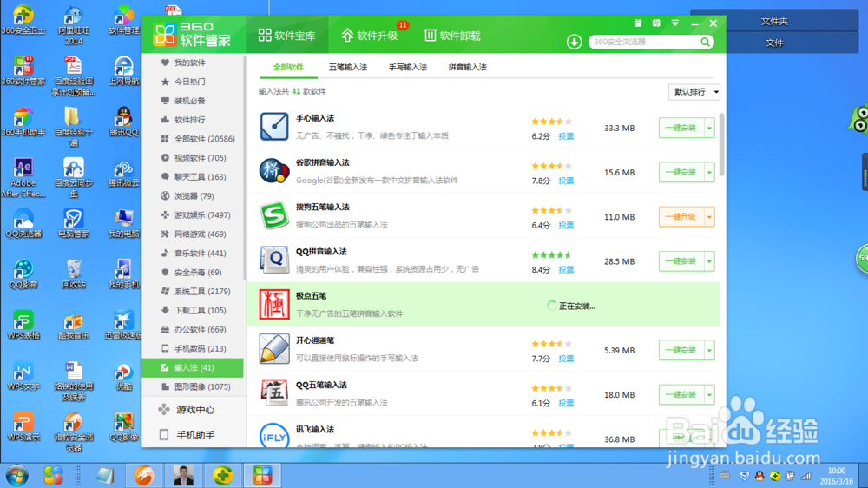
Task: Click the search magnifier icon
Action: coord(705,42)
